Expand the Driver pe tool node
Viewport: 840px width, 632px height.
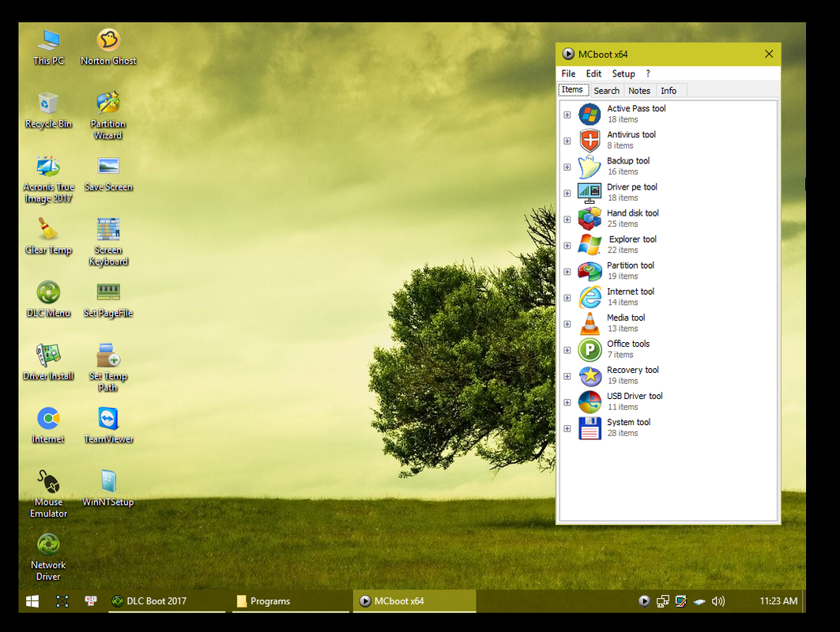567,194
